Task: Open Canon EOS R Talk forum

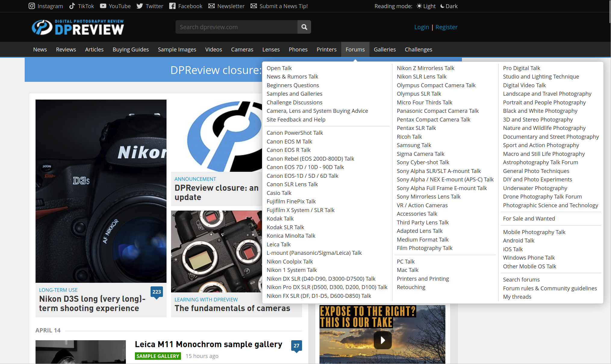Action: (288, 150)
